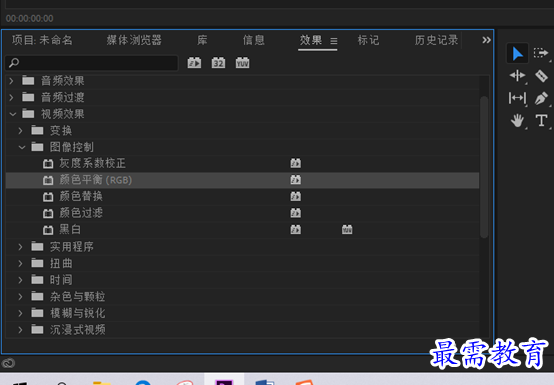Click the Creative Cloud sync icon
The height and width of the screenshot is (385, 554).
click(8, 363)
